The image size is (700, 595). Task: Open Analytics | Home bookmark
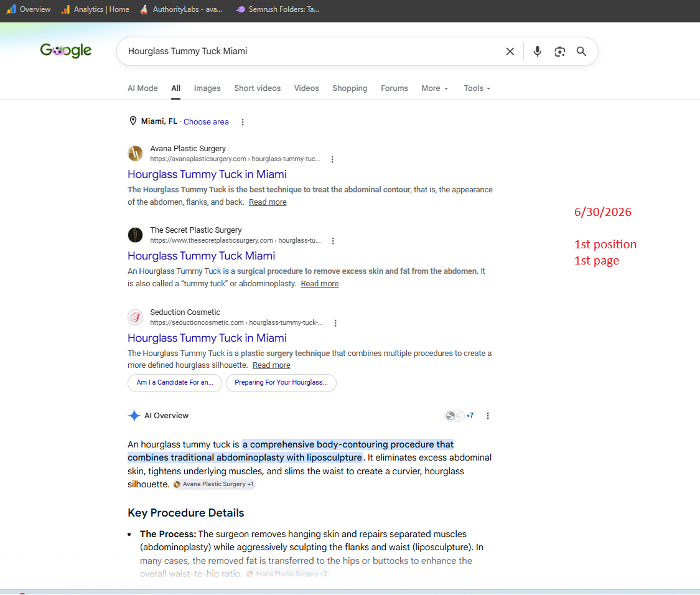(x=95, y=9)
